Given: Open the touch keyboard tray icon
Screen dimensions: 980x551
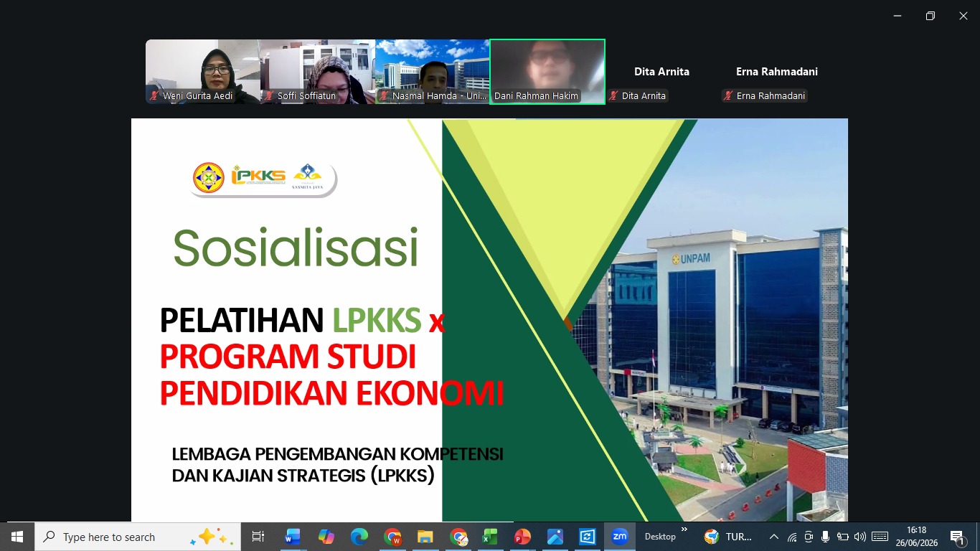Looking at the screenshot, I should pos(880,537).
